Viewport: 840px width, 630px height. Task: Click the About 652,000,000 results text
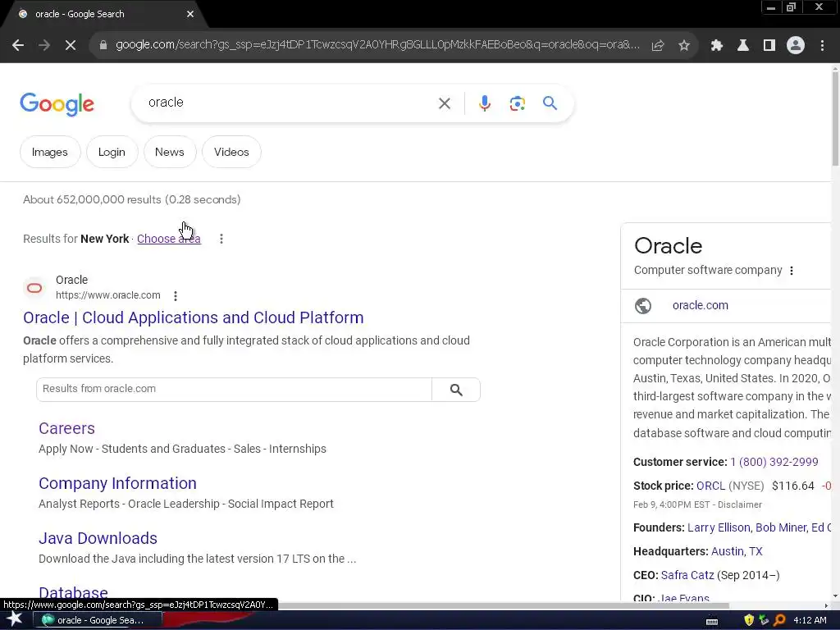coord(132,200)
